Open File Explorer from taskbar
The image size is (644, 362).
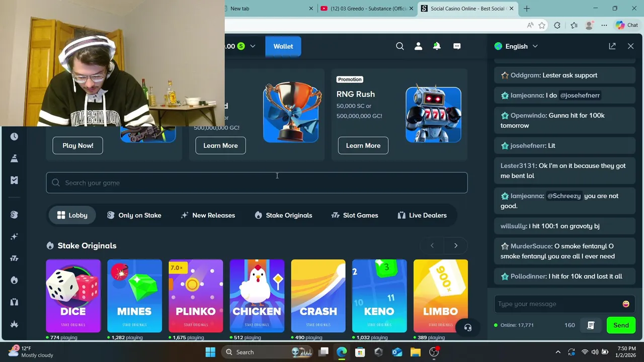pyautogui.click(x=415, y=352)
